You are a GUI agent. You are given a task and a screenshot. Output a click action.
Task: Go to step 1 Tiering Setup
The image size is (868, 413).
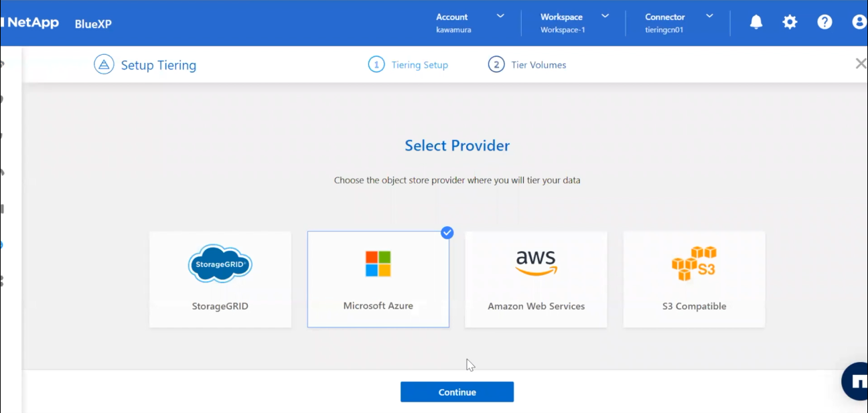tap(409, 65)
